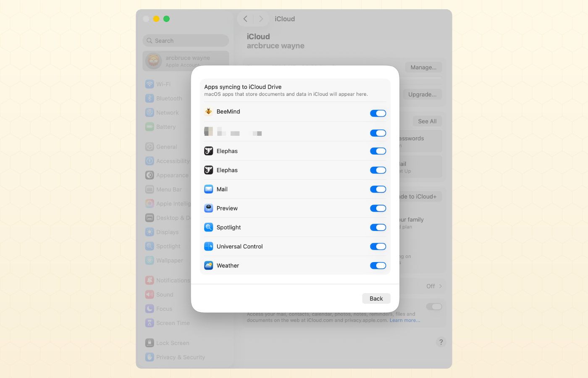
Task: Switch off Spotlight iCloud syncing
Action: tap(378, 227)
